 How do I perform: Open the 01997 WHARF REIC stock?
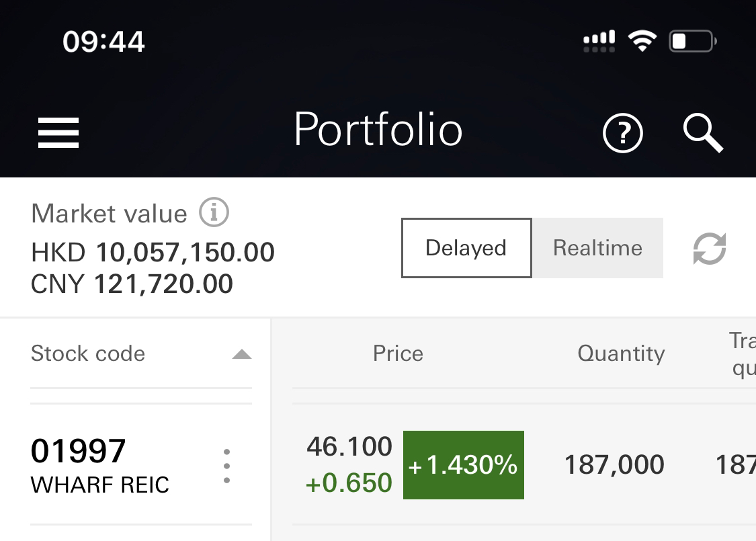99,465
